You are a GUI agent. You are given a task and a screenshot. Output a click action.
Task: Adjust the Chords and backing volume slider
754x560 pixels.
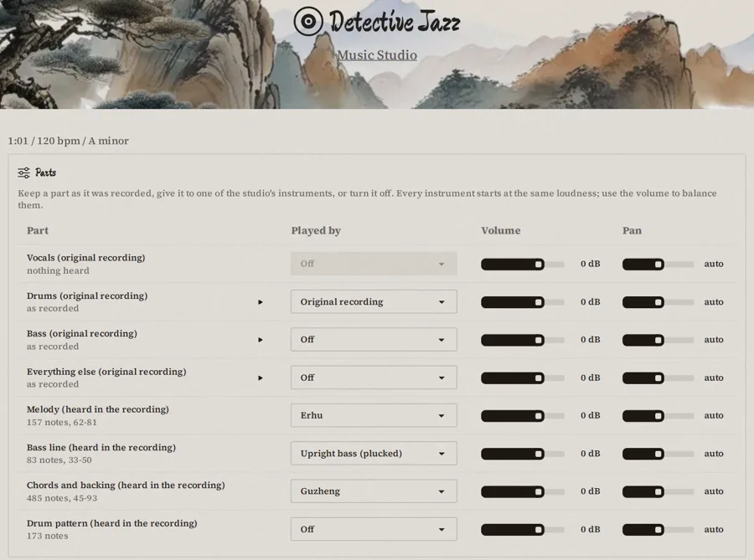(523, 492)
